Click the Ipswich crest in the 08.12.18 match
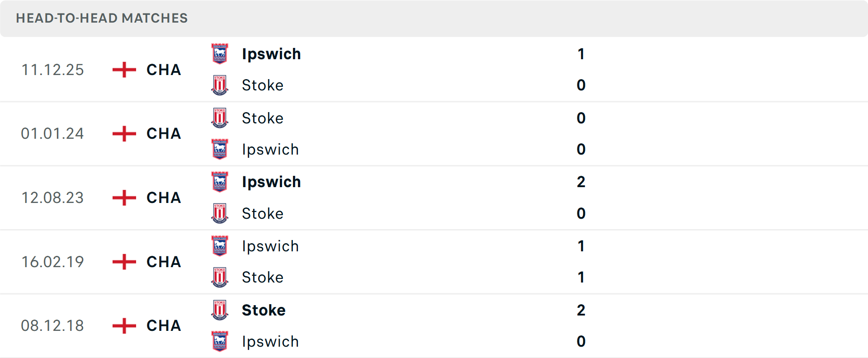Screen dimensions: 868x358 [220, 342]
